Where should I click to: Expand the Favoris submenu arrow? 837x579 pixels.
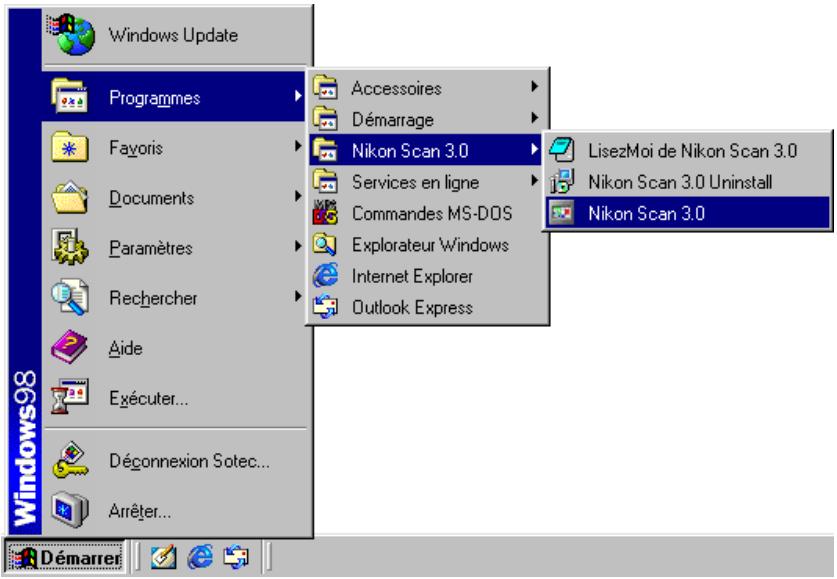(298, 146)
